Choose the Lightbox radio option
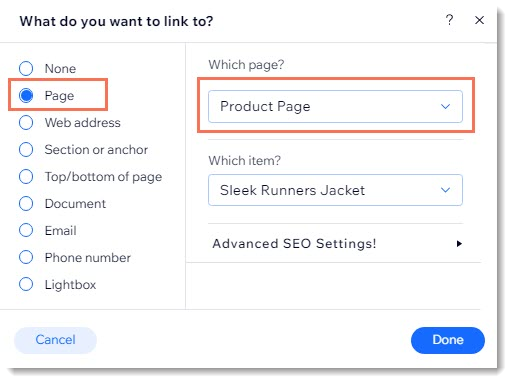 pyautogui.click(x=26, y=284)
